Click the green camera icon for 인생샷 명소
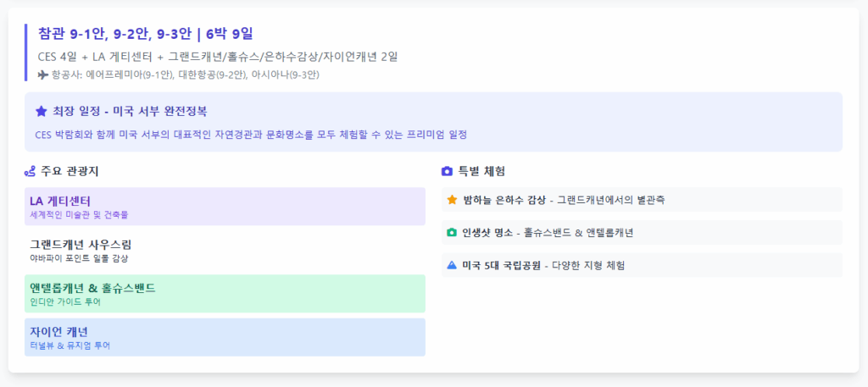This screenshot has width=868, height=387. point(452,232)
